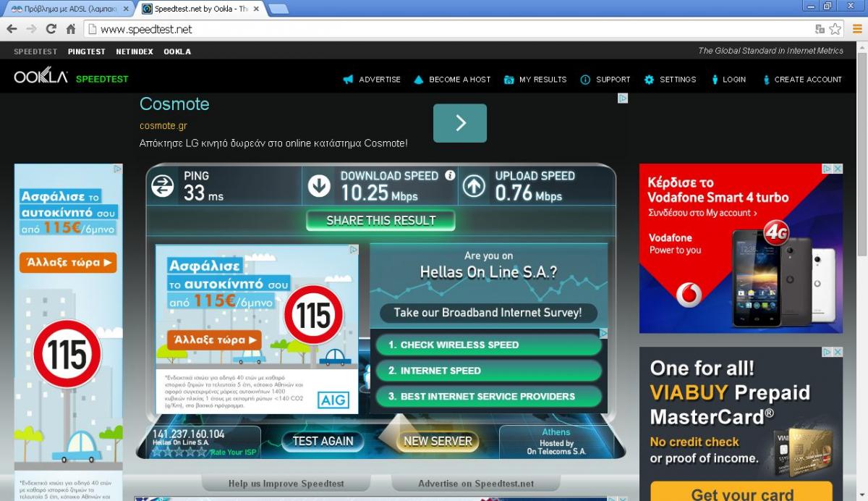The image size is (868, 501).
Task: Open Advertise on Speedtest.net tab
Action: pos(476,484)
